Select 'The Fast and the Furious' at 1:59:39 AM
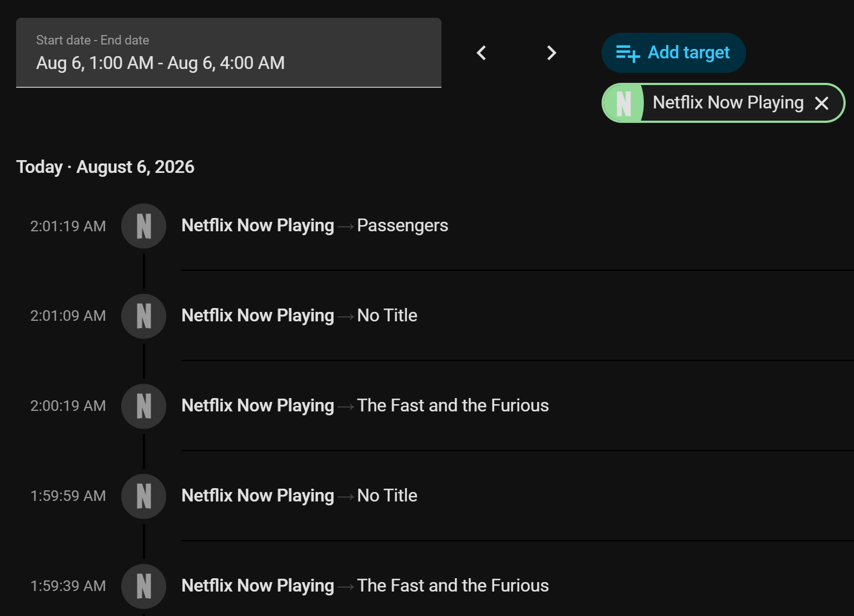 point(453,586)
